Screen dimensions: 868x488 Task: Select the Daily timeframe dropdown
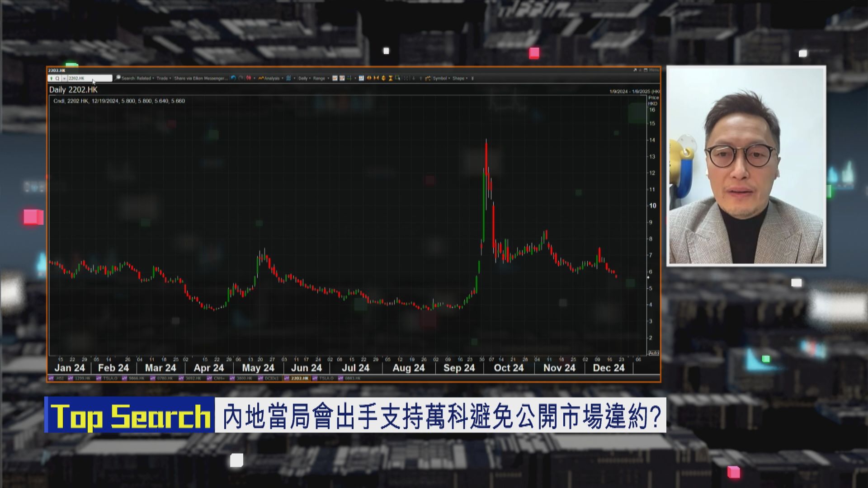click(303, 78)
